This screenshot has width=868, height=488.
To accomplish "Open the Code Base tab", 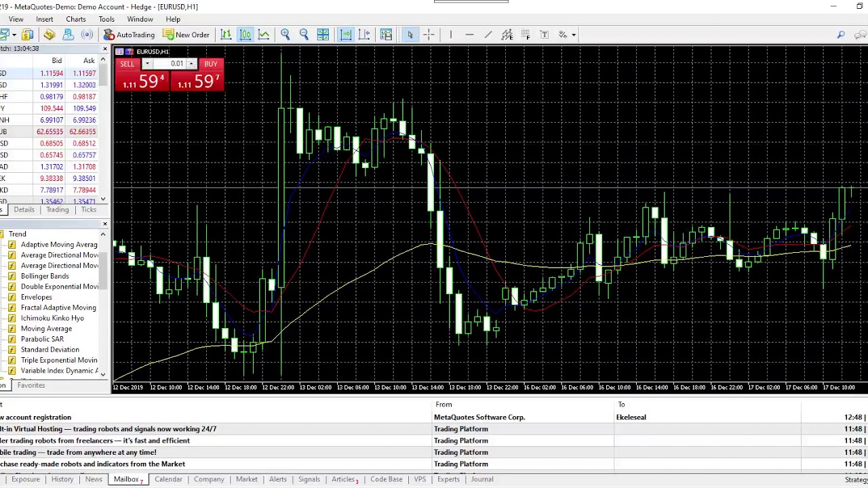I will (x=386, y=479).
